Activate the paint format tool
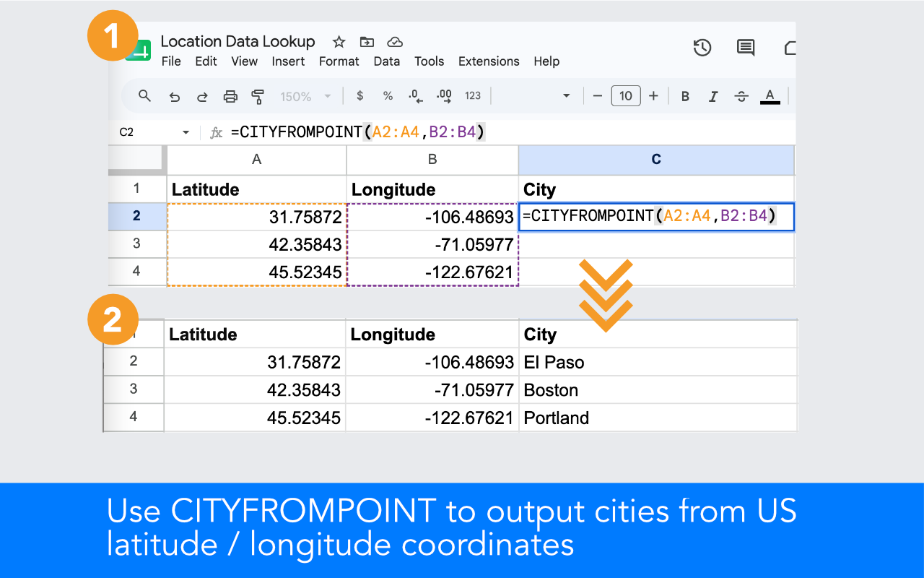 pos(258,96)
